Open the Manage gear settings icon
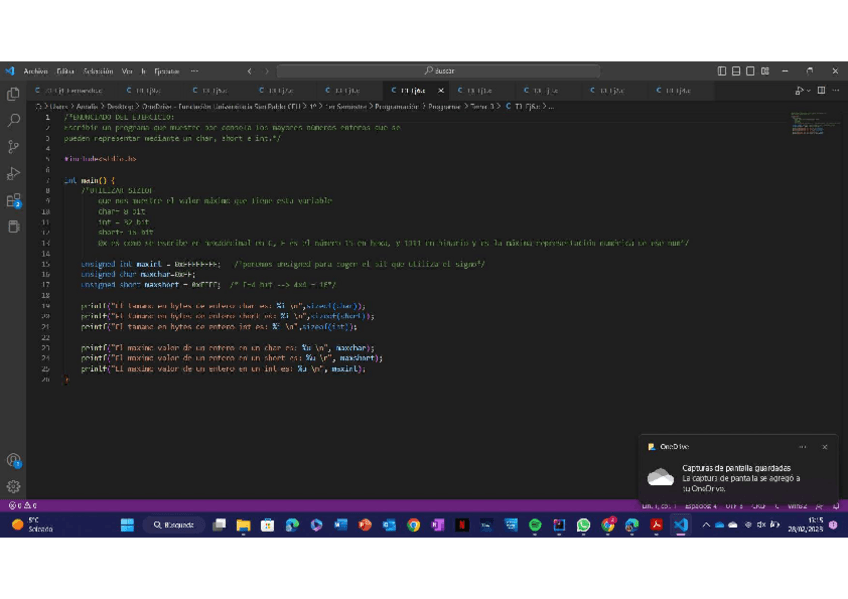 point(13,487)
